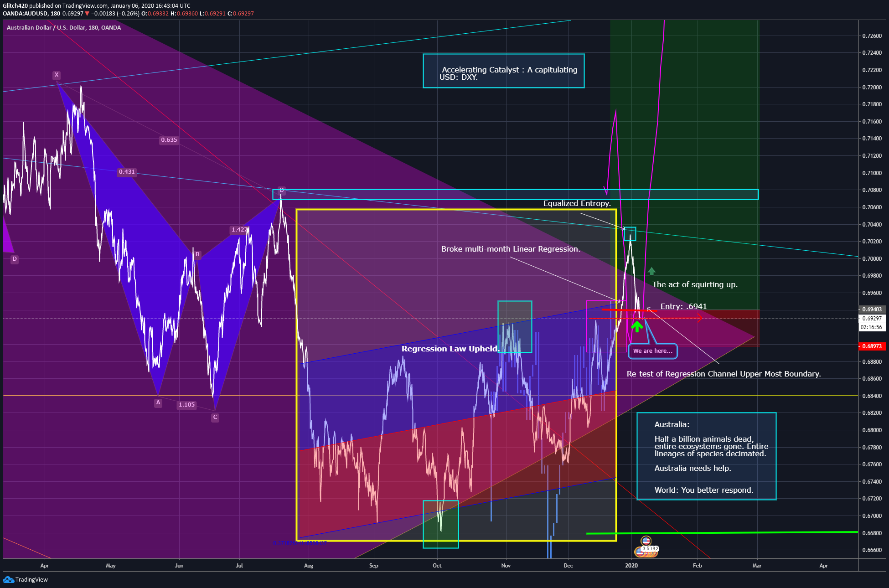
Task: Select the Australia needs help text box
Action: [x=706, y=456]
